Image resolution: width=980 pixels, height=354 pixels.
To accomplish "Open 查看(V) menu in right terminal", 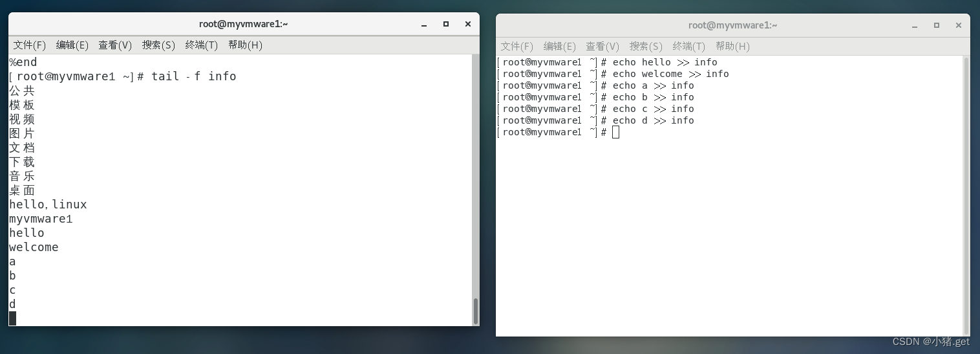I will click(602, 46).
